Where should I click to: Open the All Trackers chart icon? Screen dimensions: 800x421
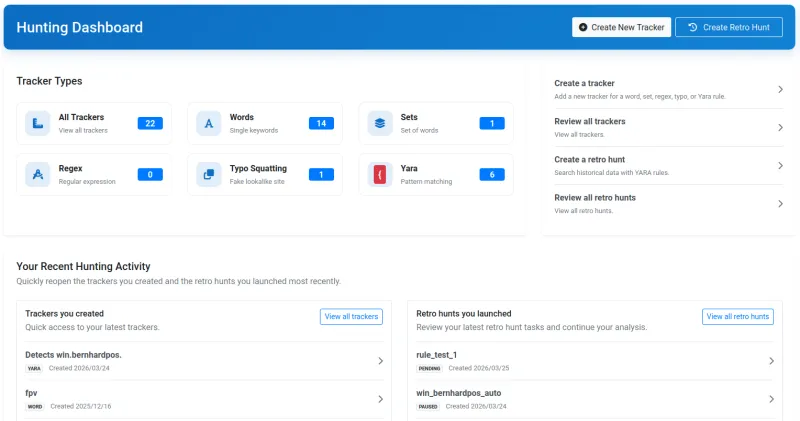38,123
